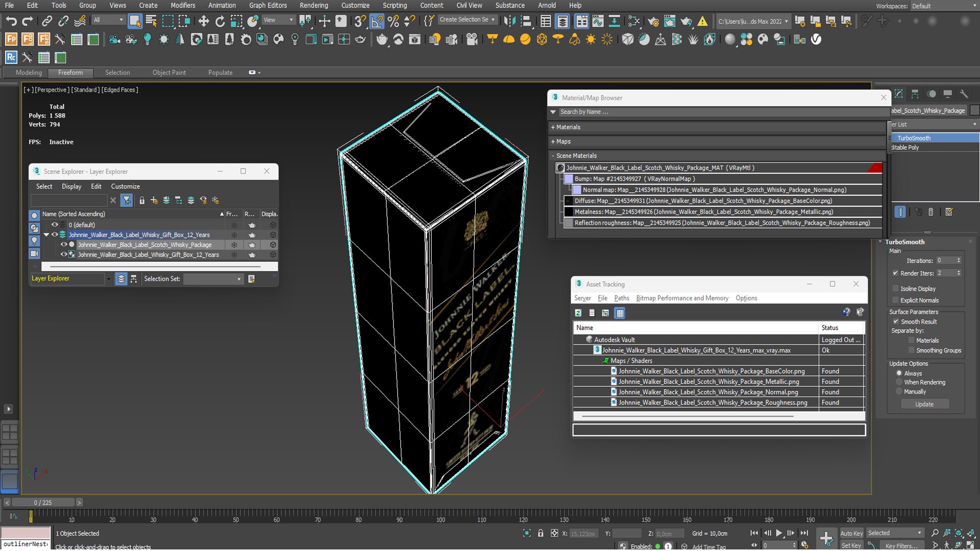
Task: Expand the Maps group in Material/Map Browser
Action: 553,141
